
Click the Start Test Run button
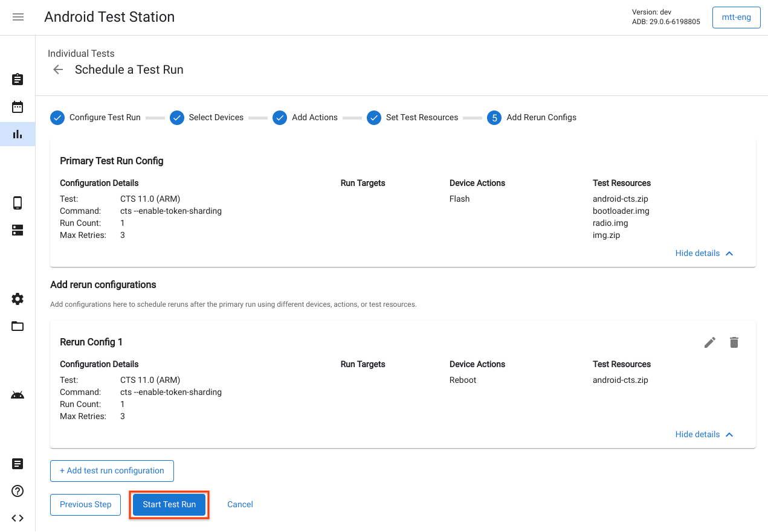click(x=169, y=504)
